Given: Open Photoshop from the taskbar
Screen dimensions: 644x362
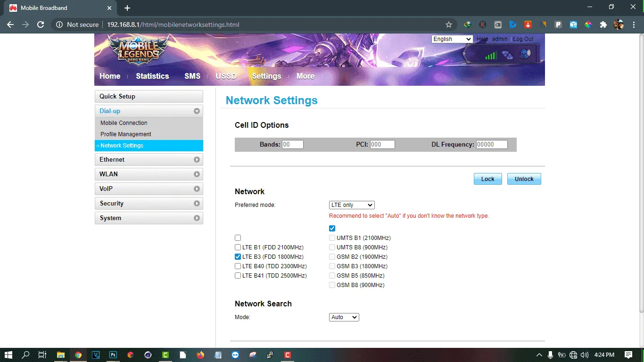Looking at the screenshot, I should (113, 355).
